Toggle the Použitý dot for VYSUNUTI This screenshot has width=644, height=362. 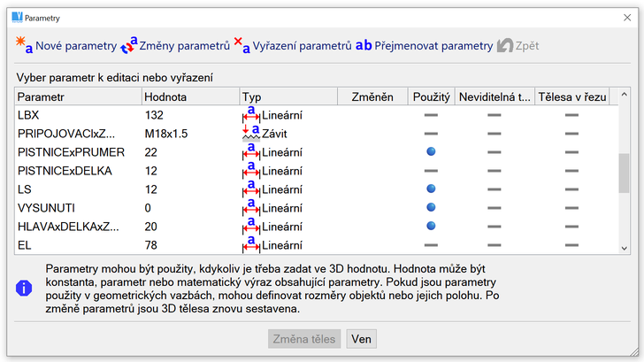431,207
